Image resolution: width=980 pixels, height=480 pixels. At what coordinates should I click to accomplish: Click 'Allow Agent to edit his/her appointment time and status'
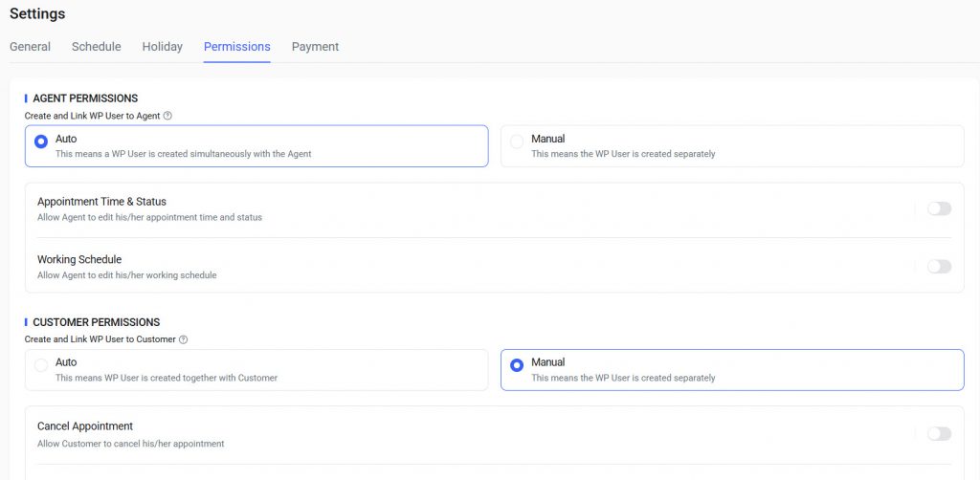[149, 218]
